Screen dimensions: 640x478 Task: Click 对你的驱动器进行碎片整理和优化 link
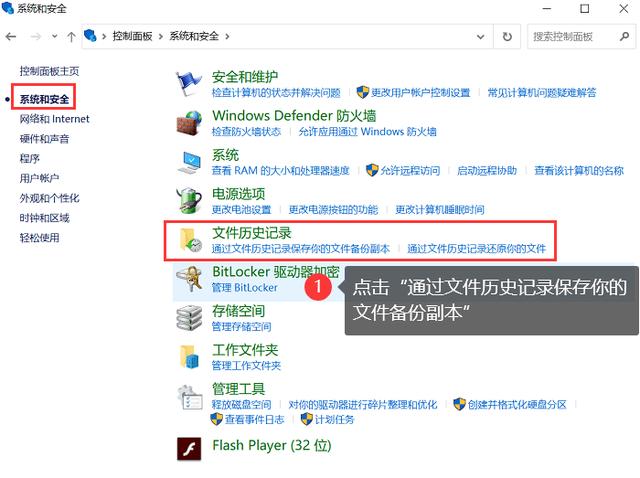click(363, 405)
